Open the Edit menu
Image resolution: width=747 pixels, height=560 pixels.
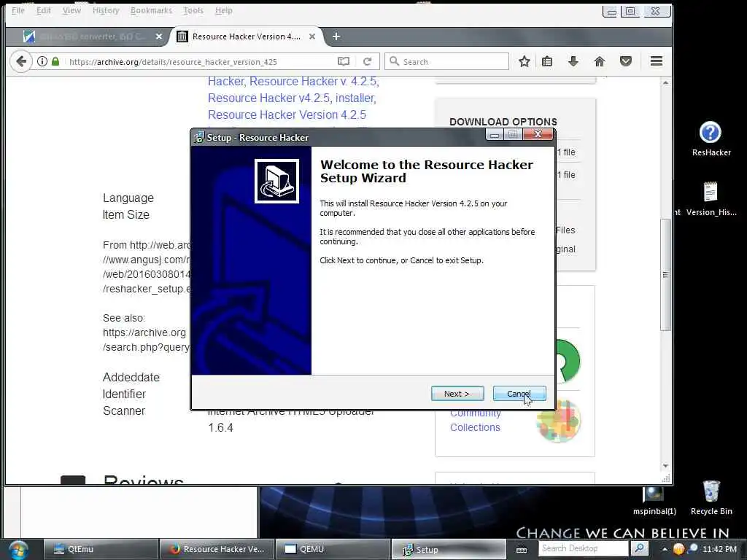tap(43, 10)
